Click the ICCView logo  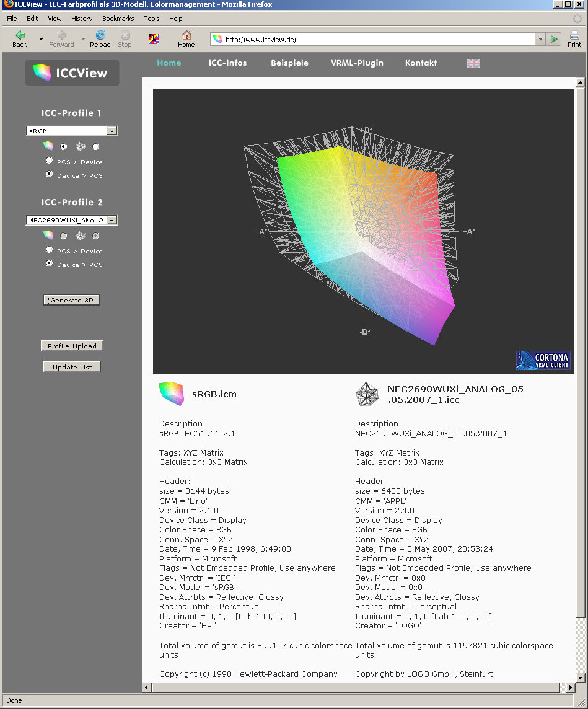click(x=72, y=73)
